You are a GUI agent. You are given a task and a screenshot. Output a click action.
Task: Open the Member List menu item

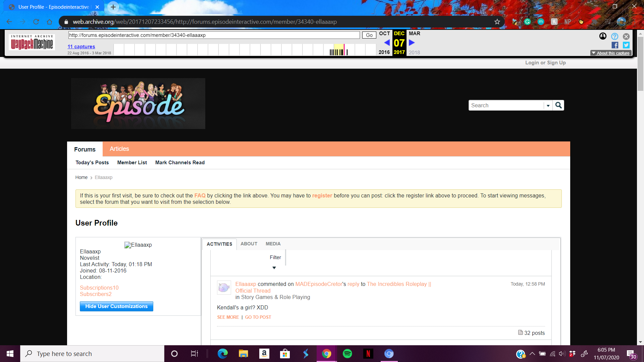pyautogui.click(x=132, y=163)
